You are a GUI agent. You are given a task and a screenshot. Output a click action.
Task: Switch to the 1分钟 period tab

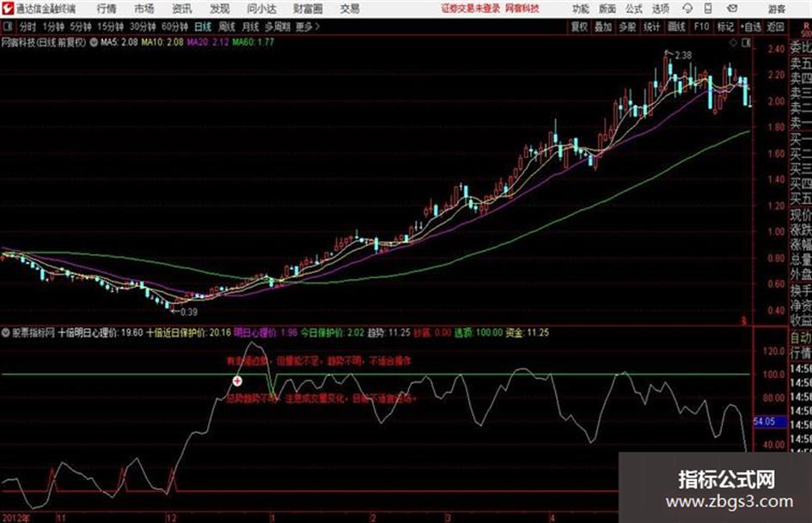coord(53,27)
